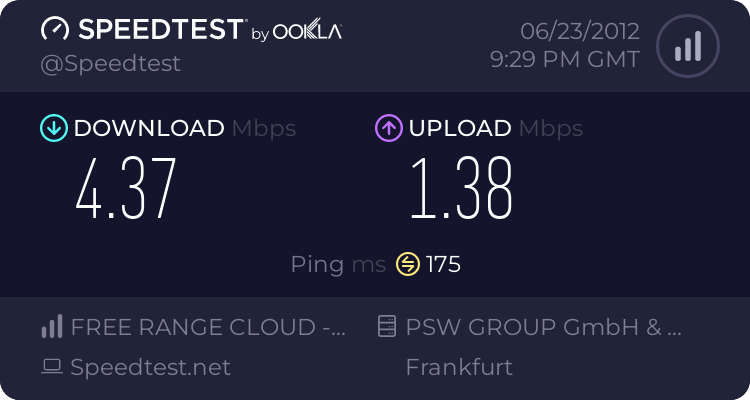Click the teal download arrow icon
The width and height of the screenshot is (750, 400).
coord(53,128)
